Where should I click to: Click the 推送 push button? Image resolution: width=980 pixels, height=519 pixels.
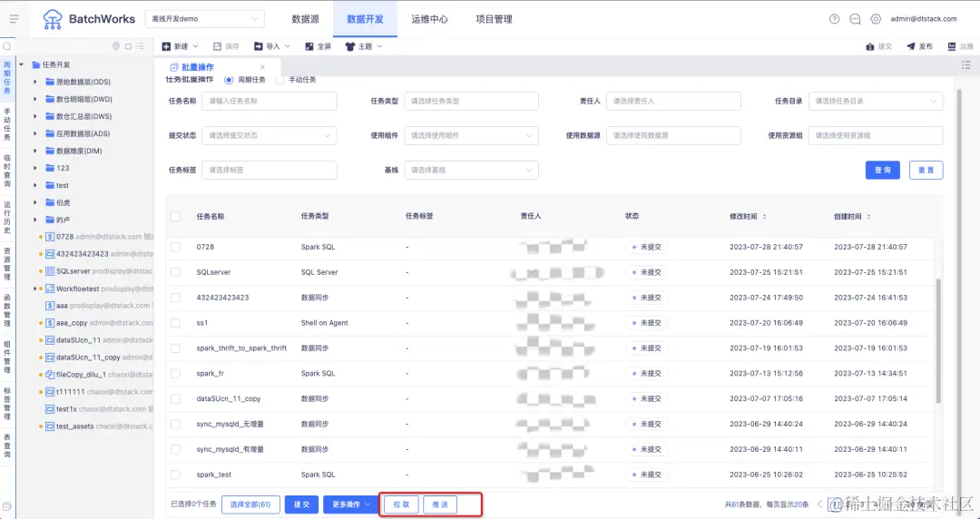coord(440,504)
